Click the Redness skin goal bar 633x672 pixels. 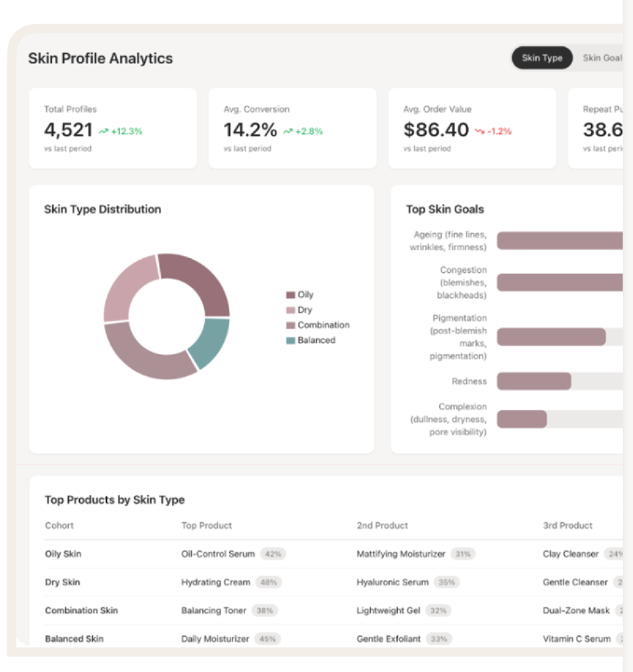534,381
